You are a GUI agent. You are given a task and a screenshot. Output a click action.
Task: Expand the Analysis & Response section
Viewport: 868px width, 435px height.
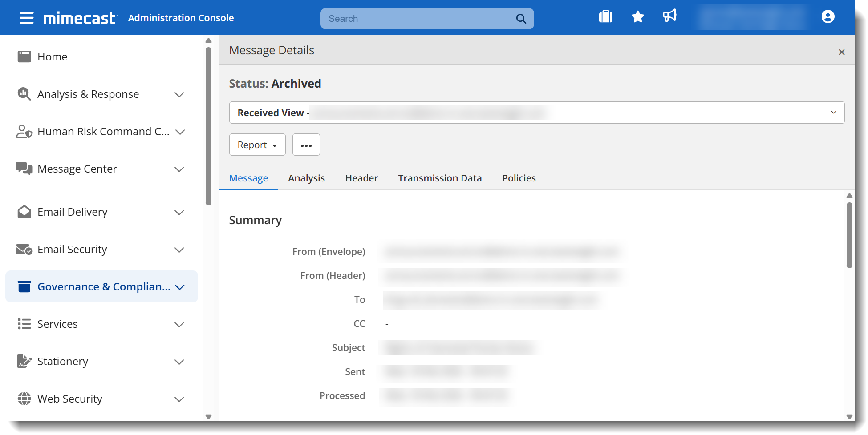[179, 95]
